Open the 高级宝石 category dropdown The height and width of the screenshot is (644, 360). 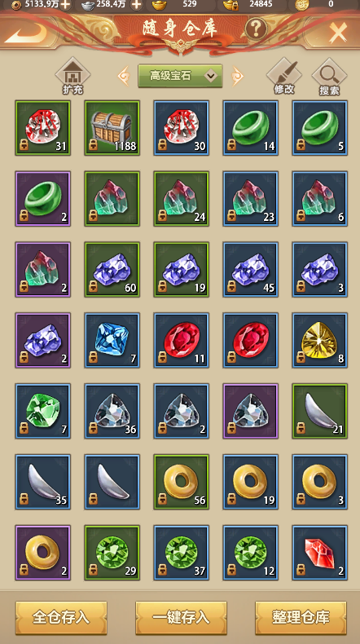pyautogui.click(x=180, y=76)
